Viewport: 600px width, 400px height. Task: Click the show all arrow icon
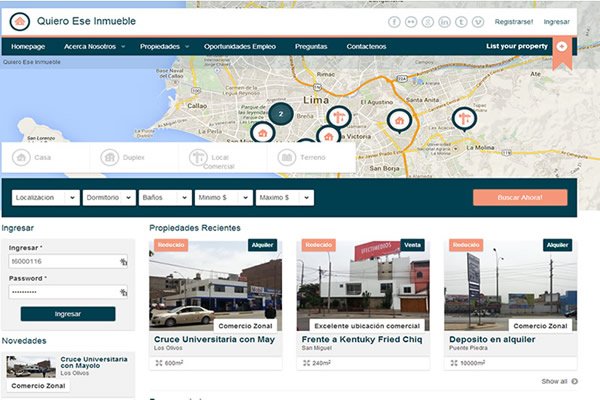[574, 381]
